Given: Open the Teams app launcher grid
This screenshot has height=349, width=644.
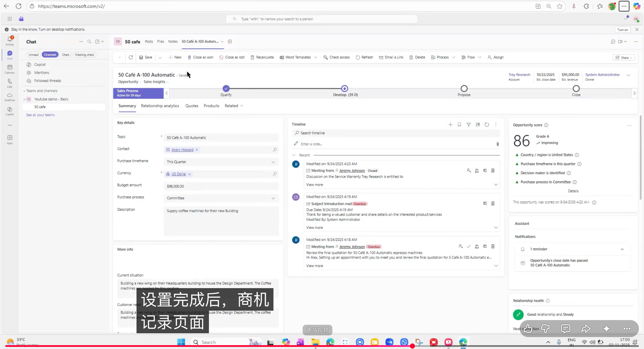Looking at the screenshot, I should (10, 19).
